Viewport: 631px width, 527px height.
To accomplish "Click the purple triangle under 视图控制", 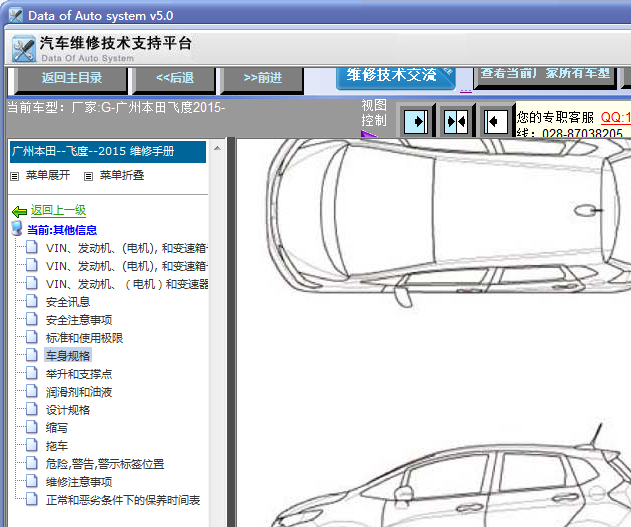I will click(x=368, y=134).
